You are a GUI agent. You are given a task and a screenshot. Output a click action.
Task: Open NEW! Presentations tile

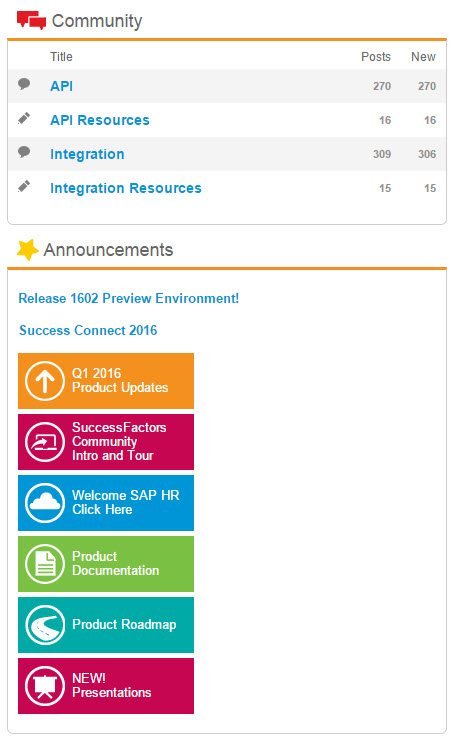click(x=106, y=686)
